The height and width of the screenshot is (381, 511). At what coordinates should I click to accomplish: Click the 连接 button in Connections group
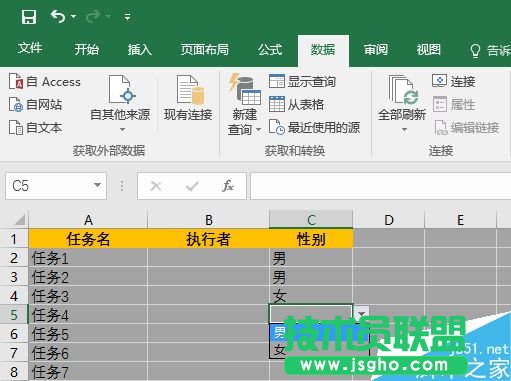coord(454,81)
